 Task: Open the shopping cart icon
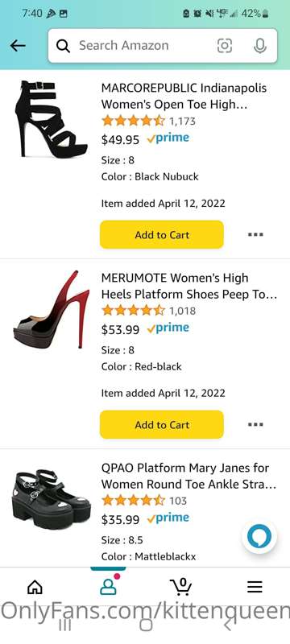[180, 587]
